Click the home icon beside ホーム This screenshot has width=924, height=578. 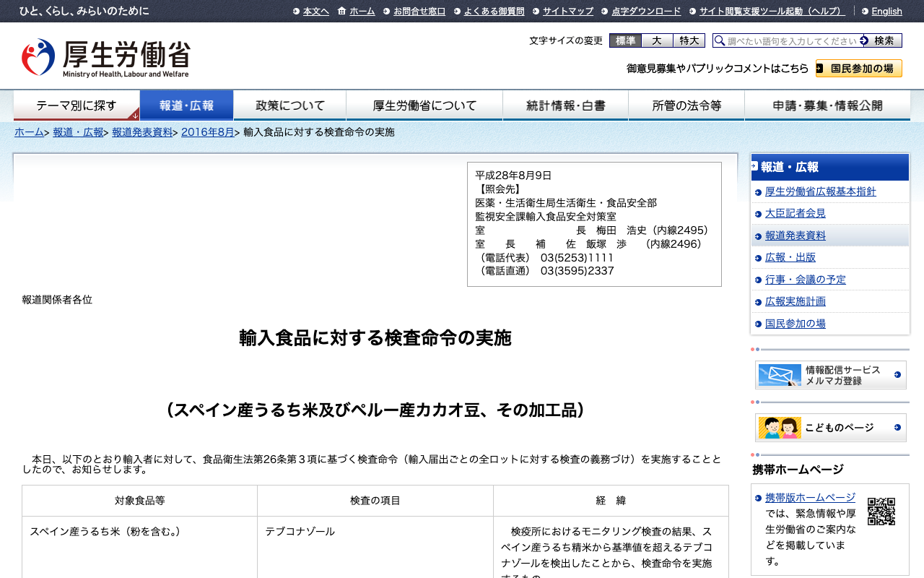click(342, 11)
